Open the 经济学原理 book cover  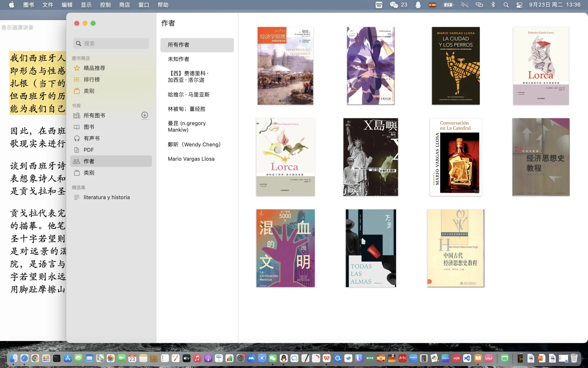(285, 66)
